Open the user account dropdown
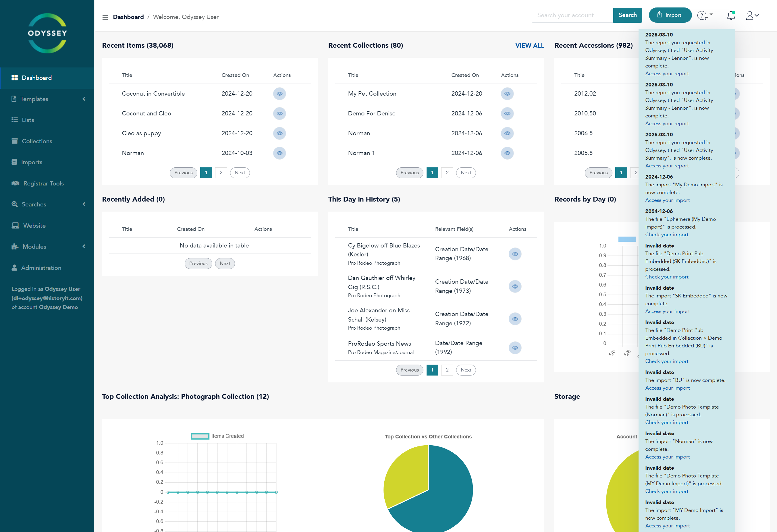Image resolution: width=777 pixels, height=532 pixels. click(752, 16)
